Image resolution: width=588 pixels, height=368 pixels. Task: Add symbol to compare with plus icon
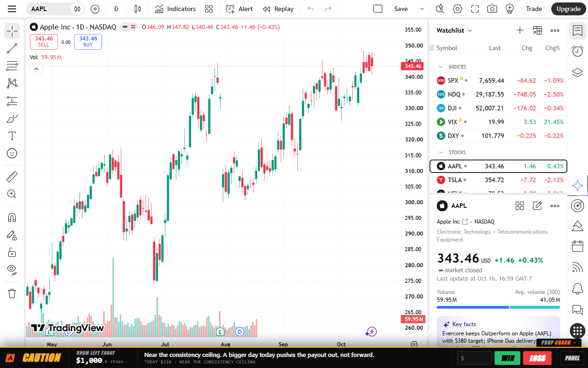pyautogui.click(x=95, y=9)
